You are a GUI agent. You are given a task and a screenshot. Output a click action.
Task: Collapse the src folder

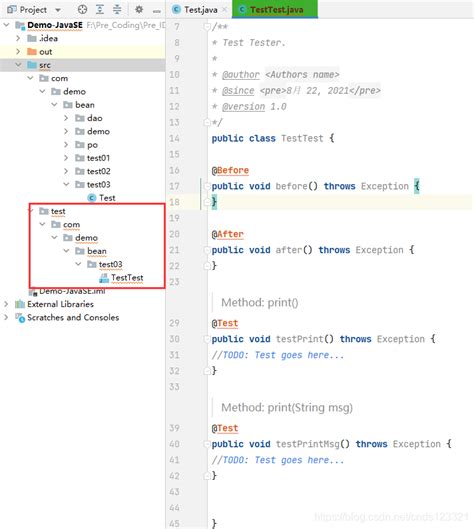point(18,65)
